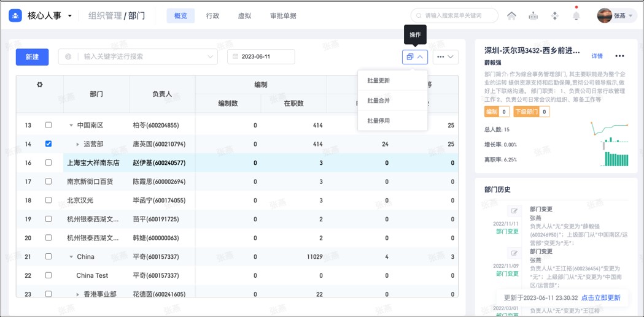The height and width of the screenshot is (317, 644).
Task: Click the four-diamond apps icon
Action: [x=555, y=16]
